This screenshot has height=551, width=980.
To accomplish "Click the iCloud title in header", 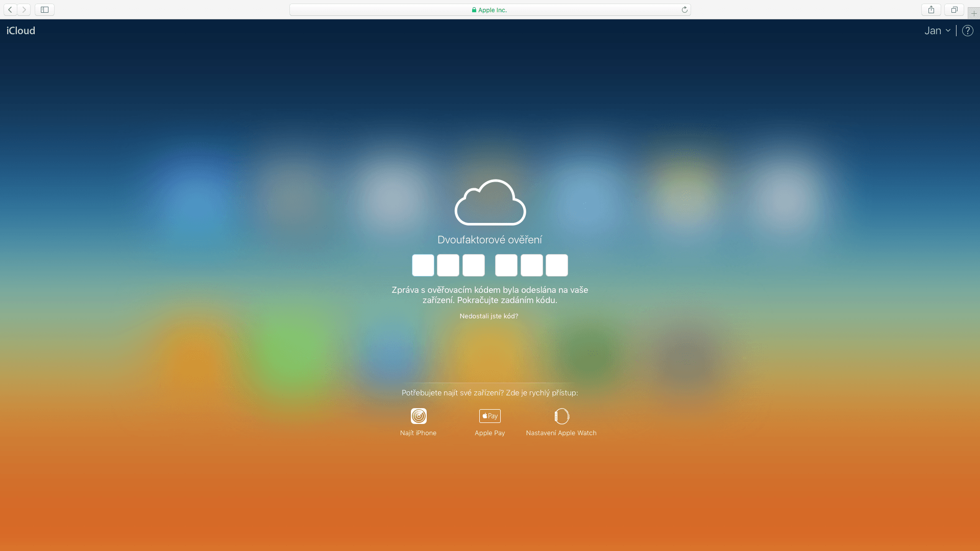I will (21, 31).
